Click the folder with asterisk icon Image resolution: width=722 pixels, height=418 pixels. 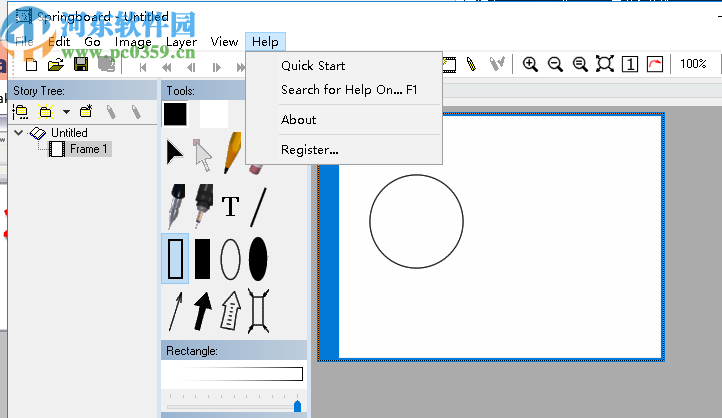86,111
